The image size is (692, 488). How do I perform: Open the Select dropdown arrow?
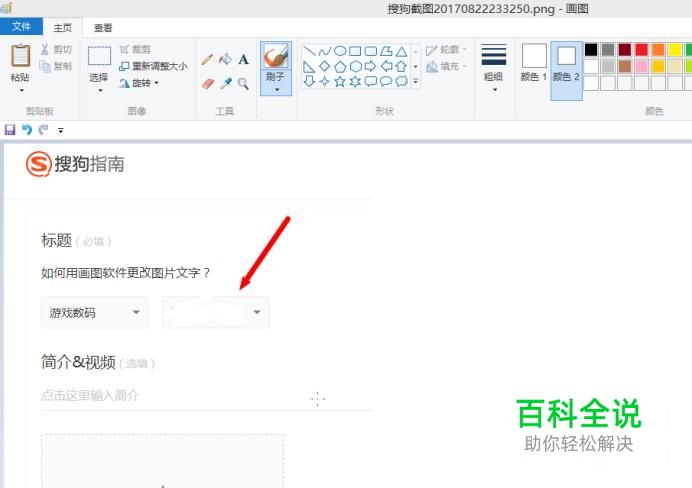pos(100,90)
